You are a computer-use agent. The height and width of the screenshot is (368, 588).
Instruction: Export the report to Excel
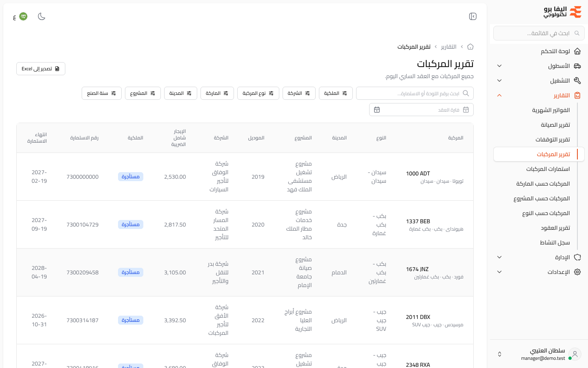point(41,69)
